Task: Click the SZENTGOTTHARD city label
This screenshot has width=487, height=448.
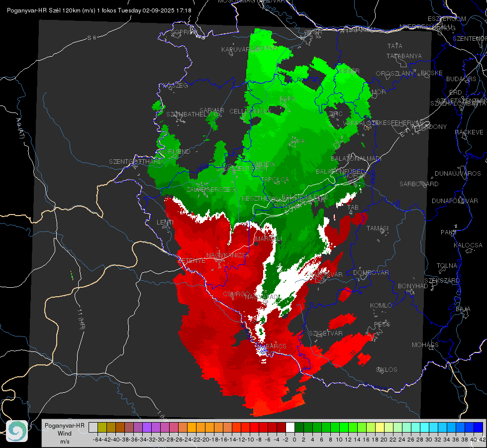Action: click(136, 162)
